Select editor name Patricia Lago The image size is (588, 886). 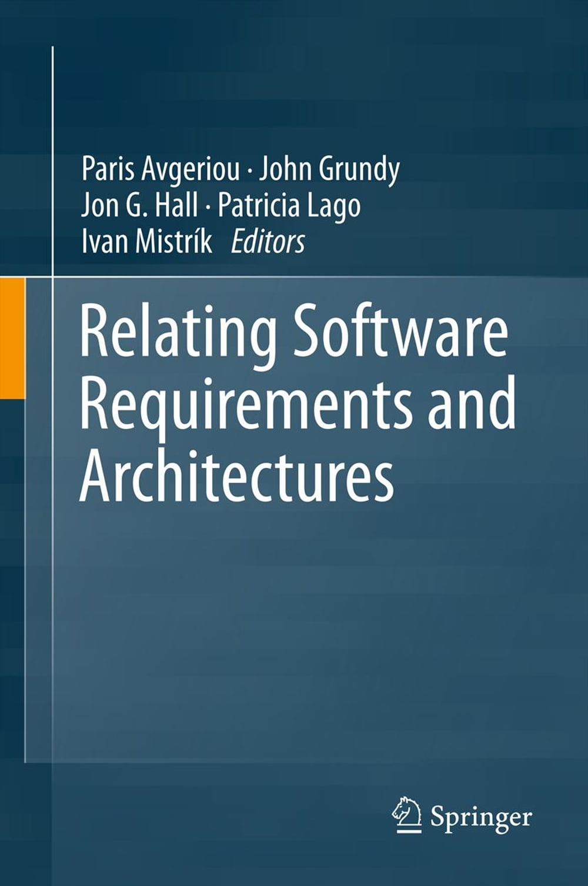[289, 206]
